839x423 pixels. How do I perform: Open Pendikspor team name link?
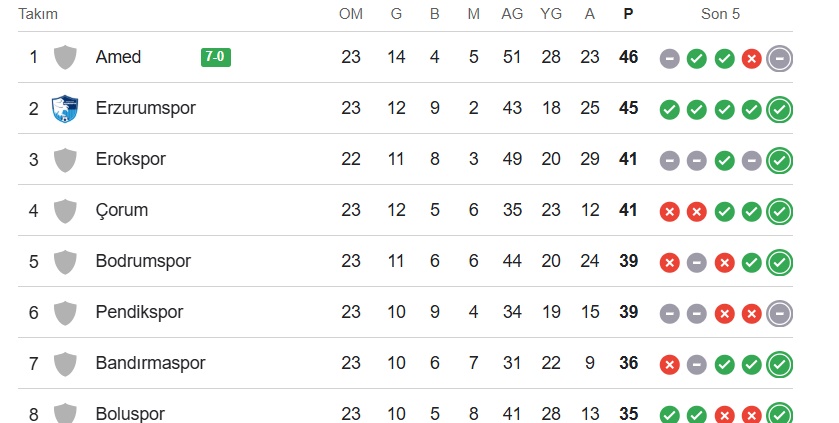coord(139,312)
